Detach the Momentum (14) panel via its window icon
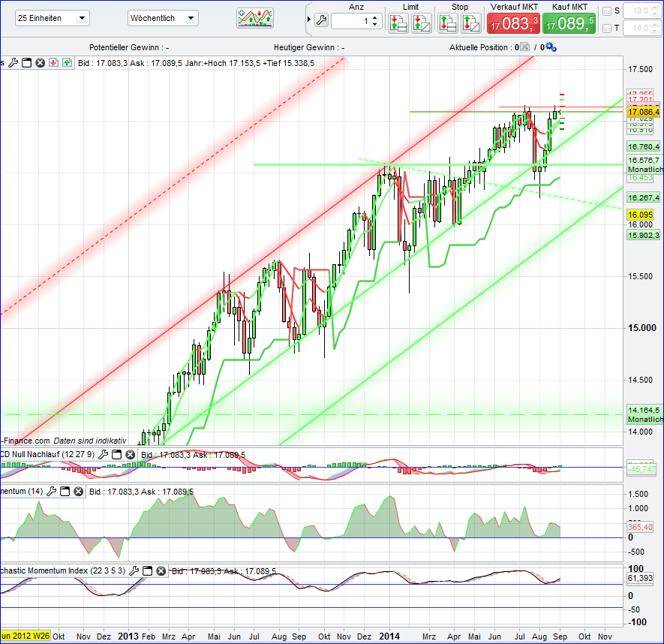Image resolution: width=664 pixels, height=644 pixels. tap(65, 492)
